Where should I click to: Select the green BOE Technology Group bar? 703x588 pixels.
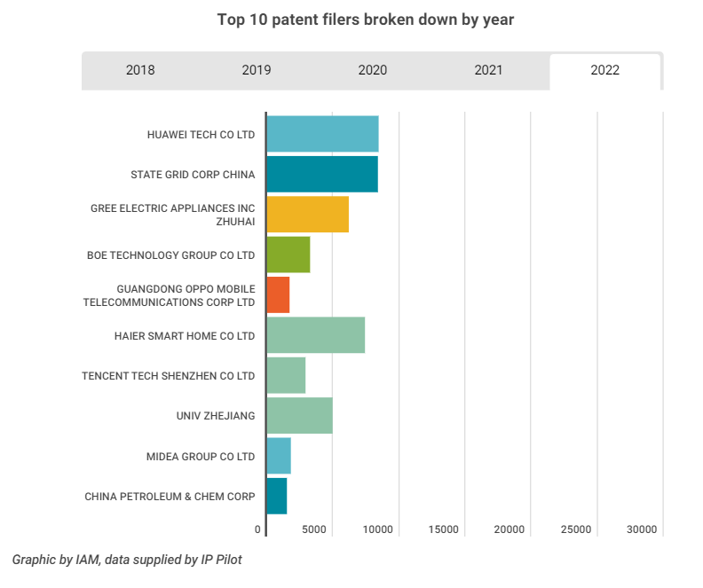288,255
